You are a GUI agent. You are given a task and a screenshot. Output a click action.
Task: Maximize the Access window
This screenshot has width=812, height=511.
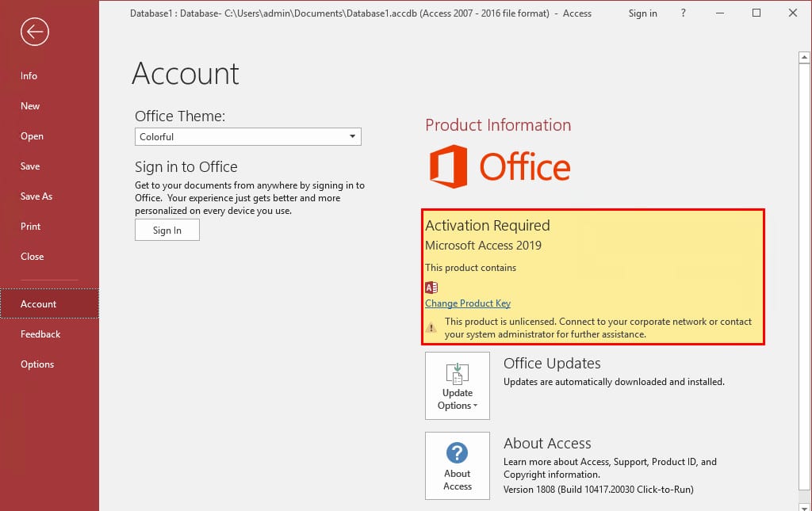click(756, 13)
